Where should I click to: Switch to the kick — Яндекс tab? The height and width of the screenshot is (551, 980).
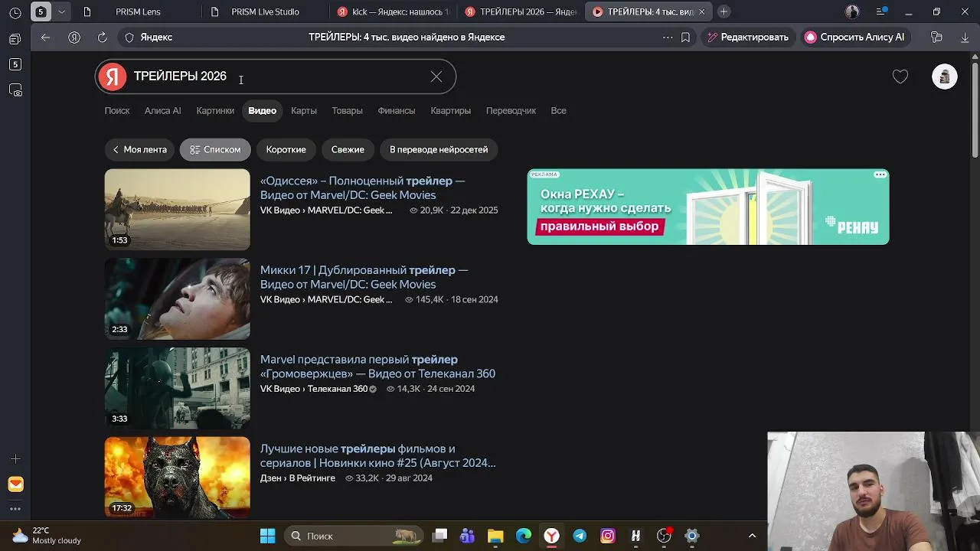393,11
